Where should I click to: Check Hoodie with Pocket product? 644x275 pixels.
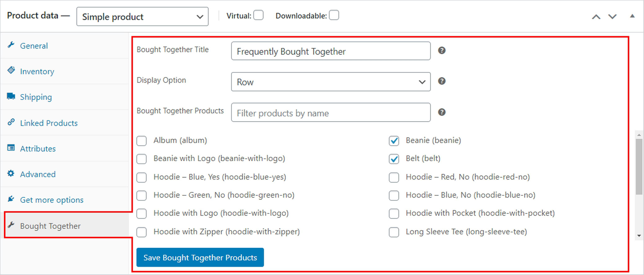[394, 214]
